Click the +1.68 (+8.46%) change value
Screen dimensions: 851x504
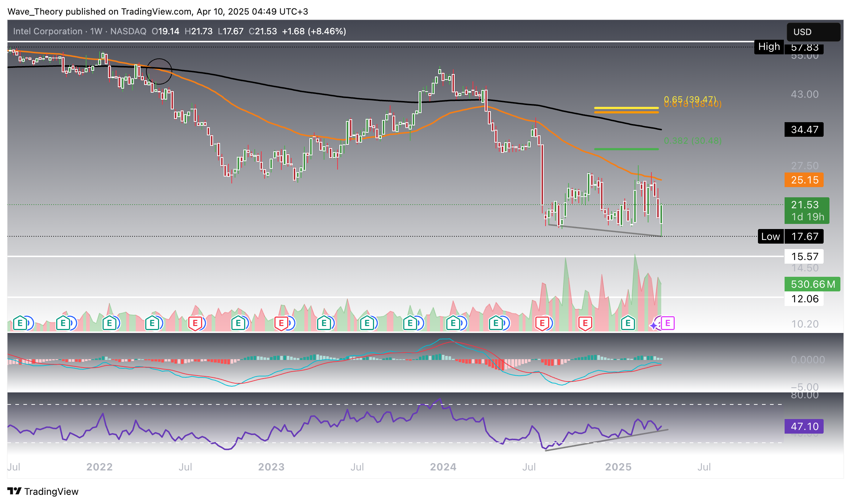point(314,31)
